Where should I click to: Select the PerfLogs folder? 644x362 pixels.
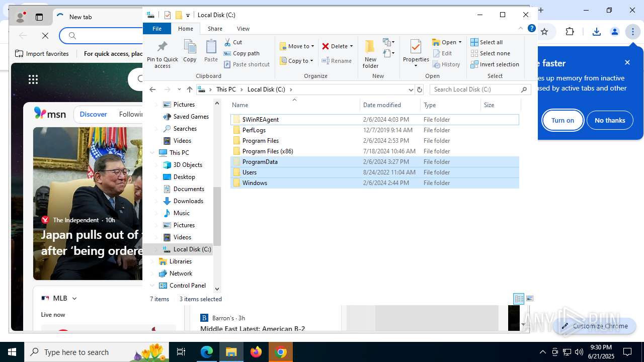click(x=374, y=130)
